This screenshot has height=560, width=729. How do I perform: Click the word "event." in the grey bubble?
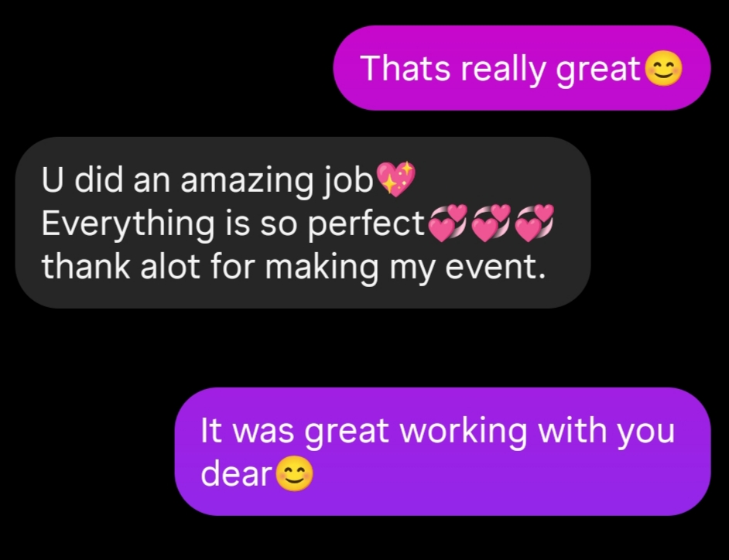(x=495, y=267)
